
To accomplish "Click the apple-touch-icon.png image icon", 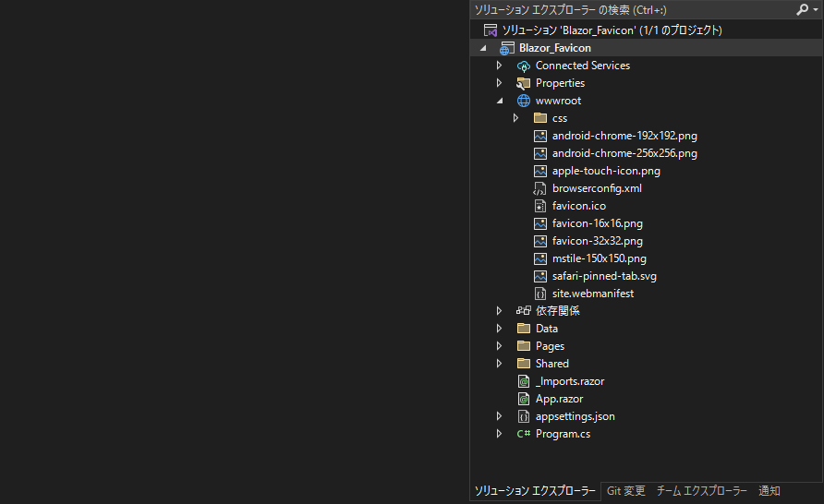I will point(540,171).
